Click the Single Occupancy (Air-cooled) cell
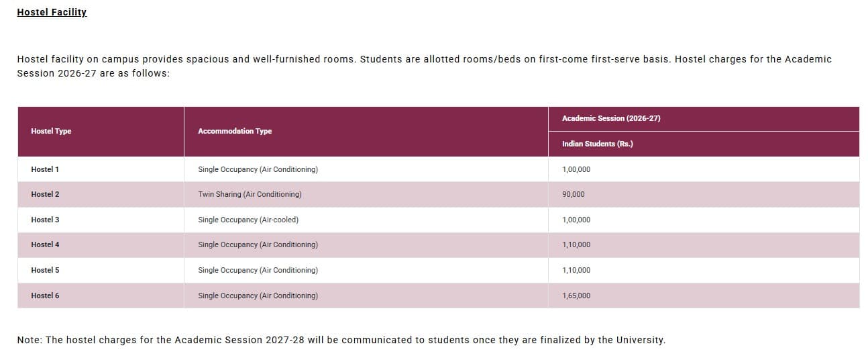The image size is (868, 358). tap(248, 220)
